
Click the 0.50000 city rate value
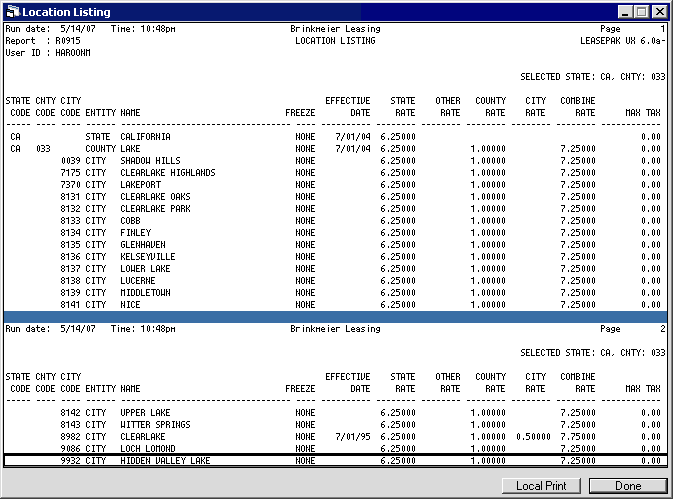(x=533, y=436)
